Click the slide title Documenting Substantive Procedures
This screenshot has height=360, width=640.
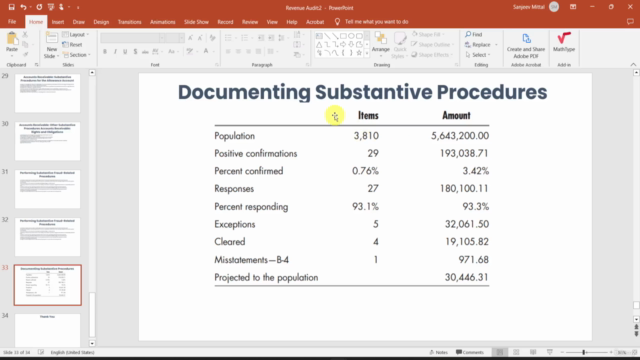[x=362, y=92]
